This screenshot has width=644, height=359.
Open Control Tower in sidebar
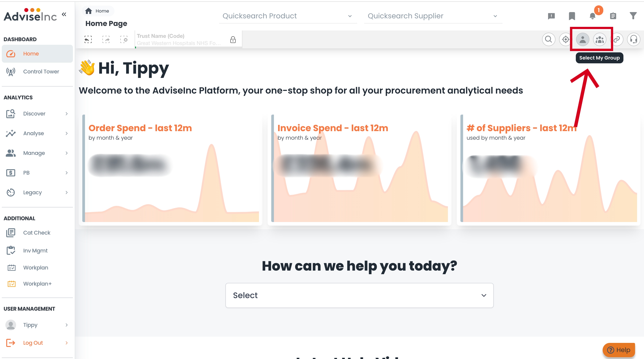point(41,72)
